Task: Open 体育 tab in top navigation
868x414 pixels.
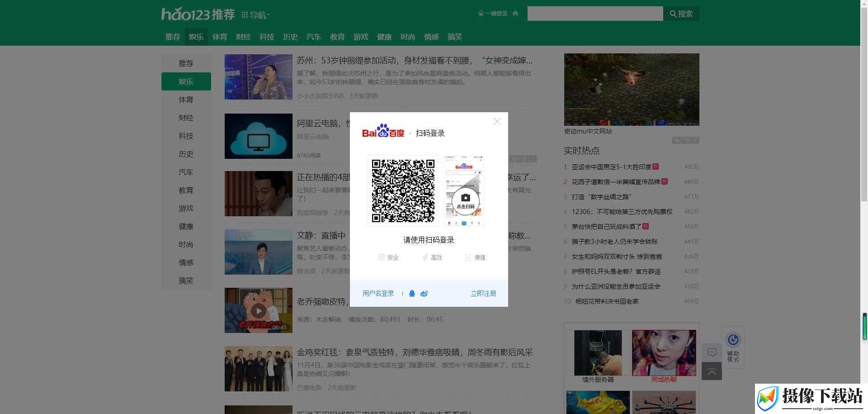Action: point(220,37)
